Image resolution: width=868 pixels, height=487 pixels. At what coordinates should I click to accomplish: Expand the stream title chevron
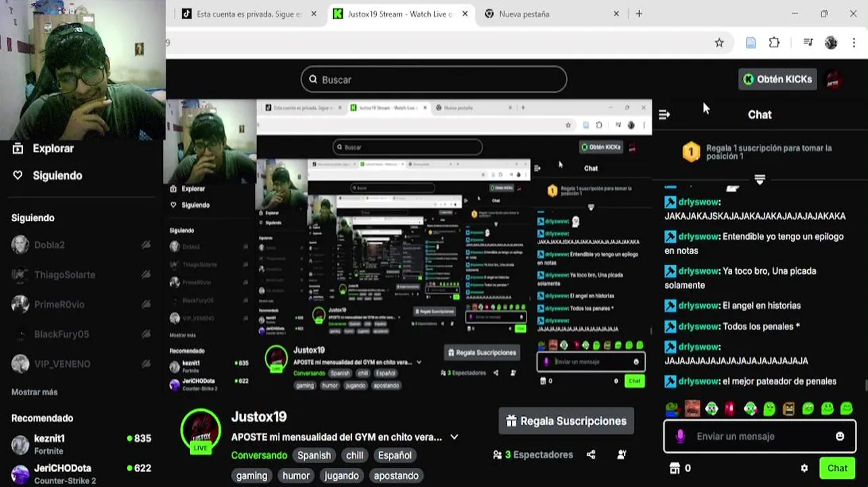coord(454,437)
